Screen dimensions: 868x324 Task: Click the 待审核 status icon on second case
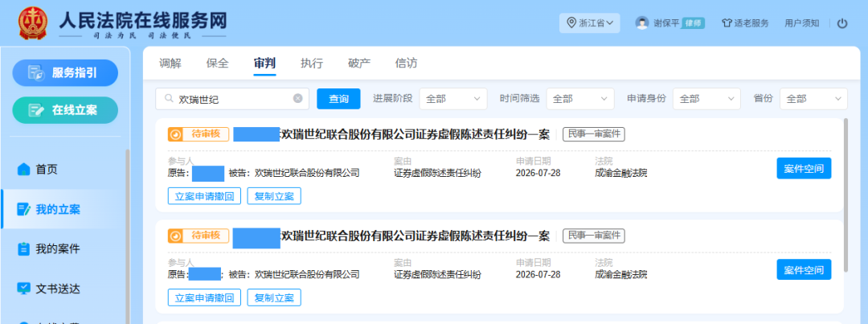point(175,236)
